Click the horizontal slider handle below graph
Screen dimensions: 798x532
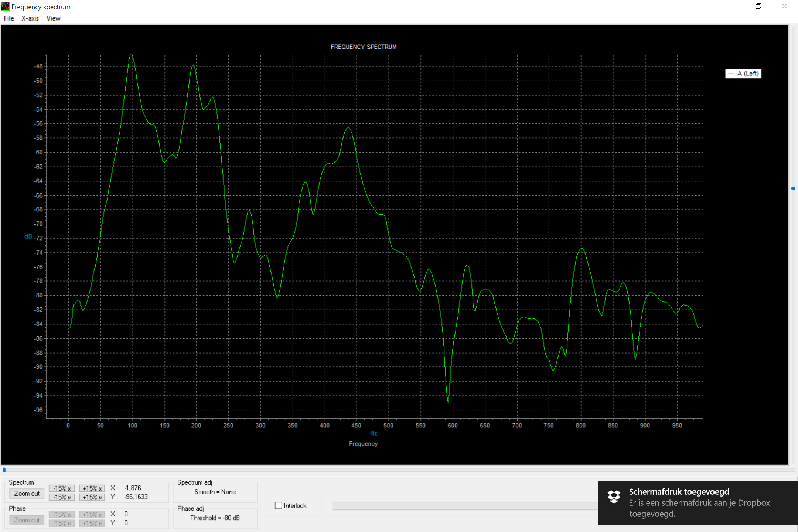4,470
